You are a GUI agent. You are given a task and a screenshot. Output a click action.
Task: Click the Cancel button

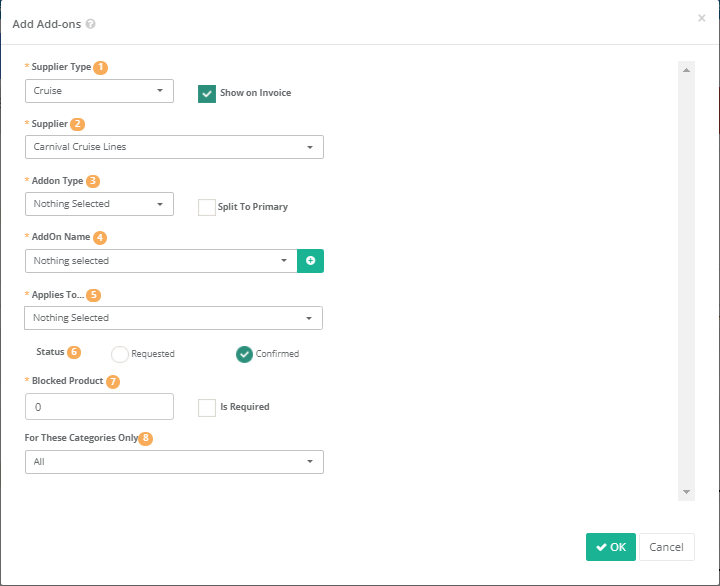pos(667,547)
